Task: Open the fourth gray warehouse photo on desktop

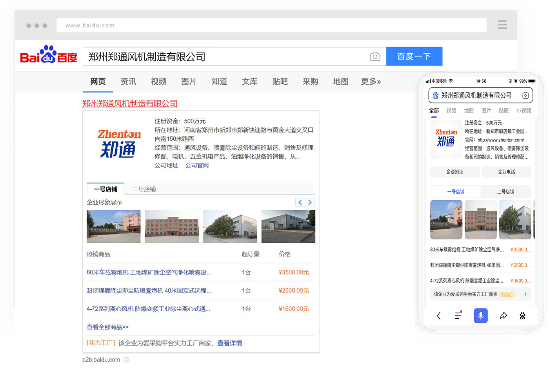Action: 288,226
